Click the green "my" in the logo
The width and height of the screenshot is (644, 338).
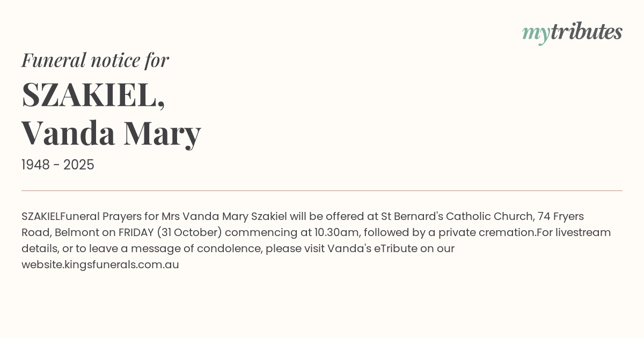[x=536, y=33]
